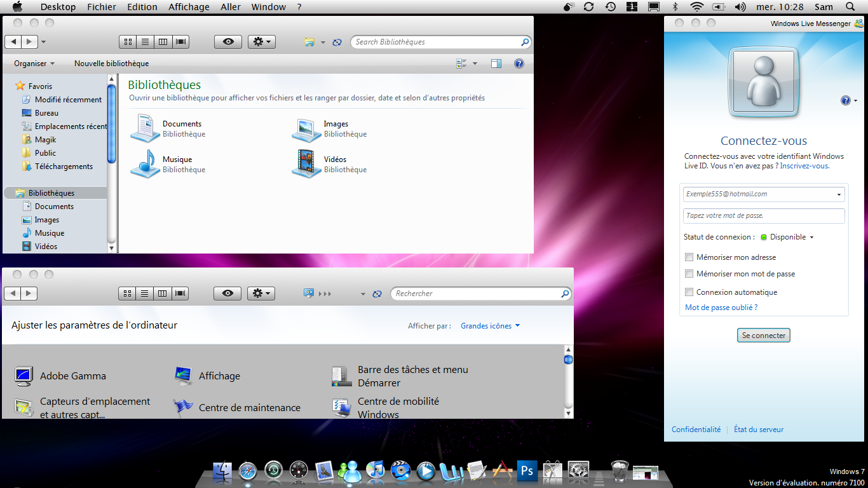Open the Aller menu

coord(231,7)
